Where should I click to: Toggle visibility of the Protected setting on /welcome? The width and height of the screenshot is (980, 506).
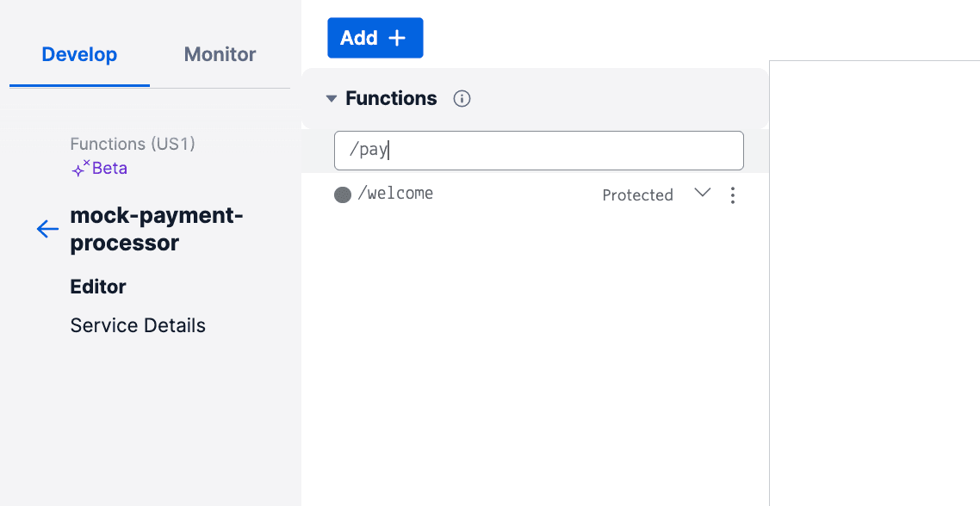(702, 194)
